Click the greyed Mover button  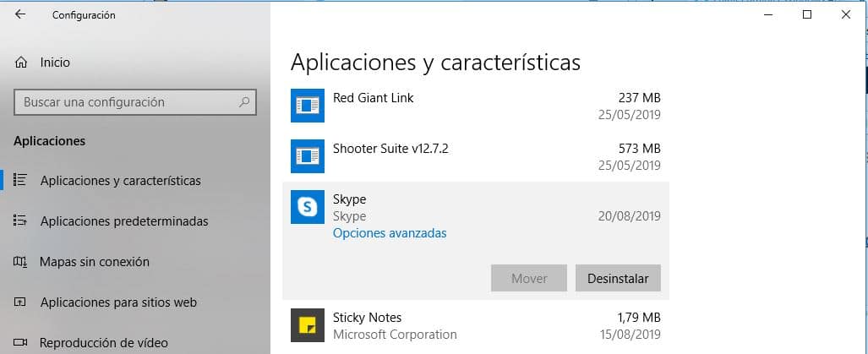[x=529, y=278]
